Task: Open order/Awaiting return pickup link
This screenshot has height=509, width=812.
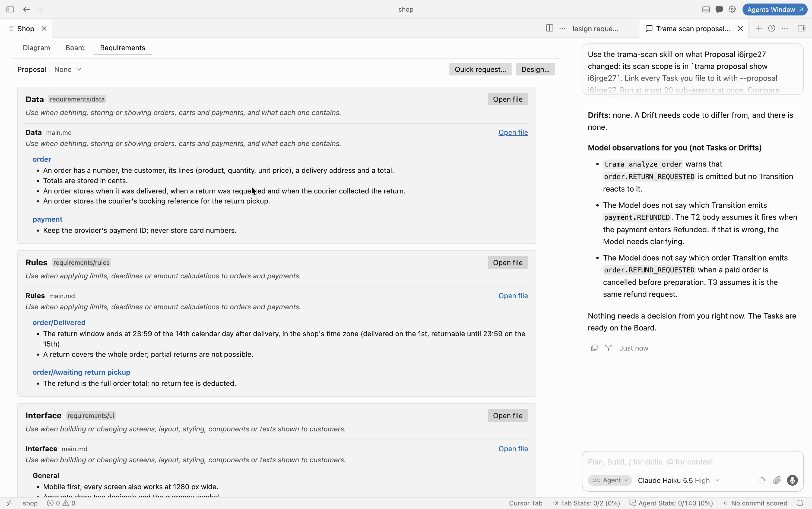Action: 81,372
